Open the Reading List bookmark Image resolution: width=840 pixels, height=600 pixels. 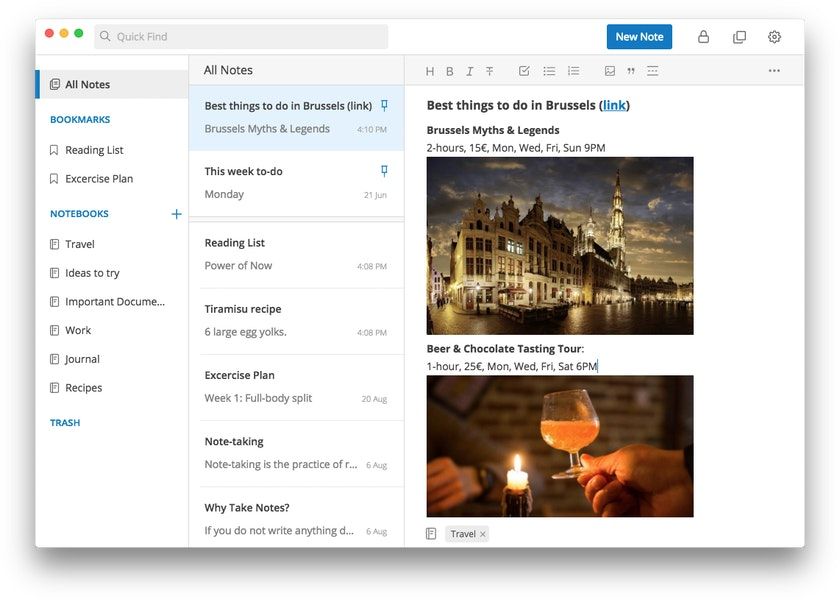point(94,150)
